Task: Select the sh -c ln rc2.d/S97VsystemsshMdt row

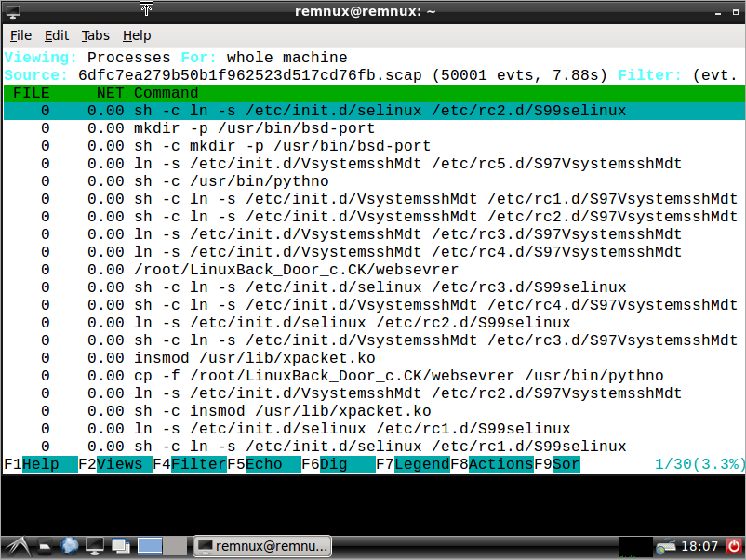Action: 375,217
